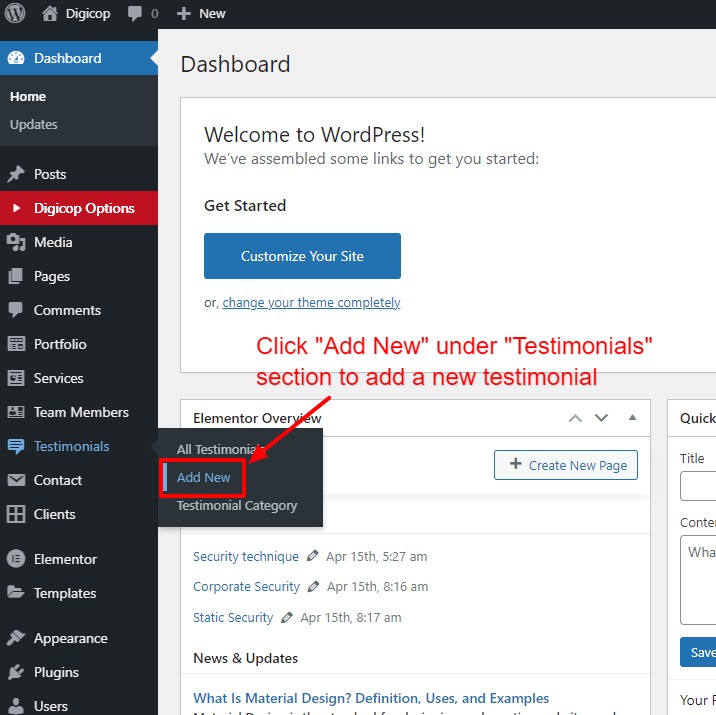Select Add New under Testimonials
The height and width of the screenshot is (715, 716).
(x=204, y=478)
